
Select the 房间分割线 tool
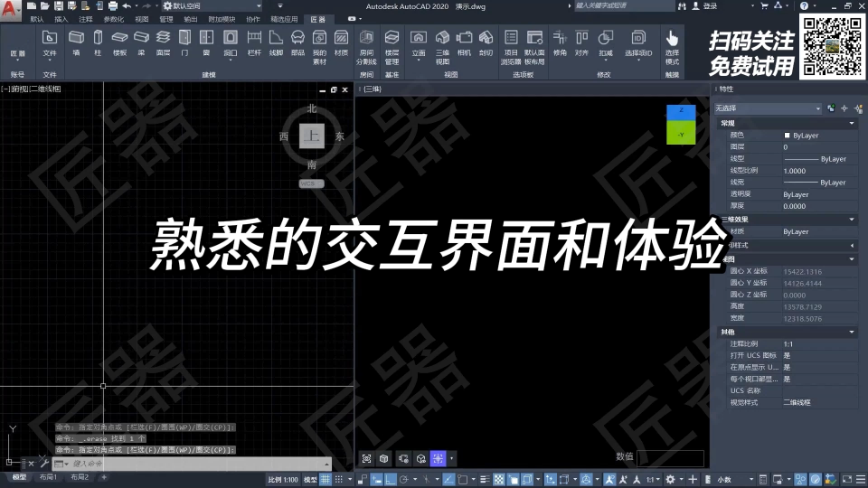[x=366, y=47]
